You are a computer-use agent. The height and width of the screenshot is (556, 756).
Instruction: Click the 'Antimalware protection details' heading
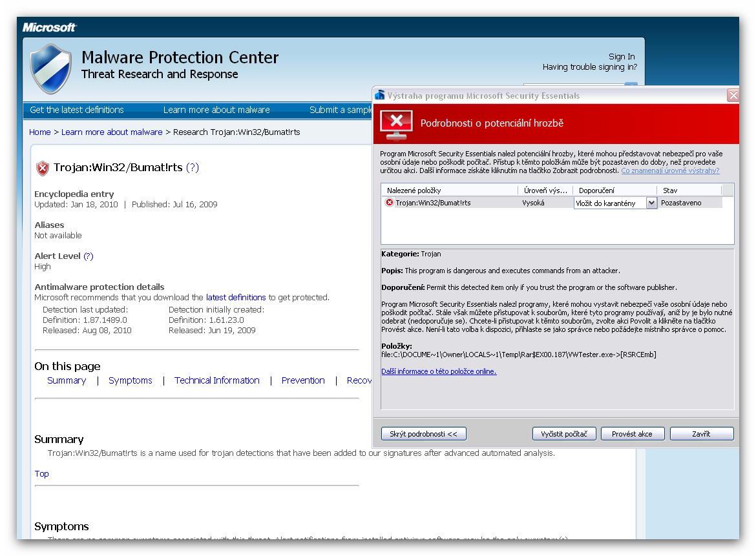coord(100,287)
